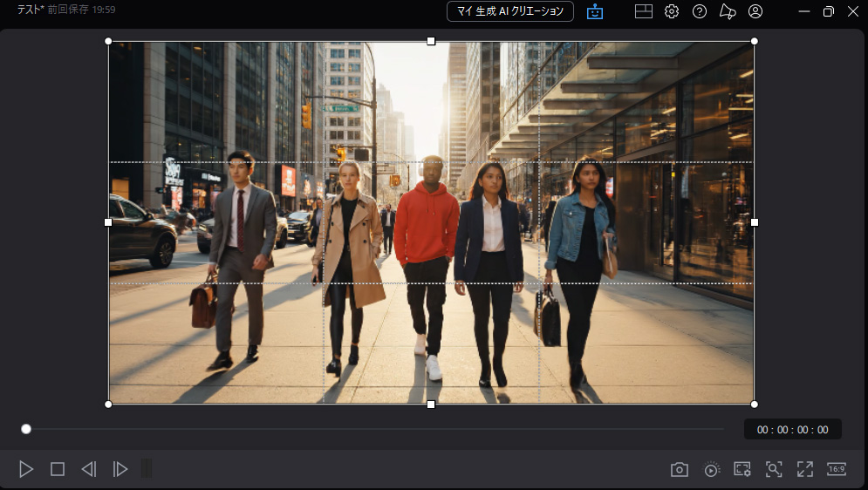Open the help question mark menu
868x490 pixels.
(700, 11)
